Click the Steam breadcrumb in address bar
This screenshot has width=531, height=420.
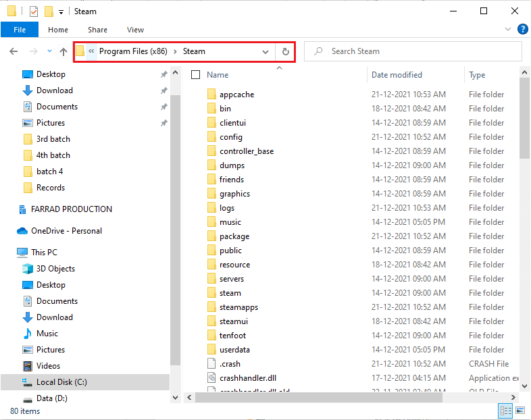coord(194,51)
